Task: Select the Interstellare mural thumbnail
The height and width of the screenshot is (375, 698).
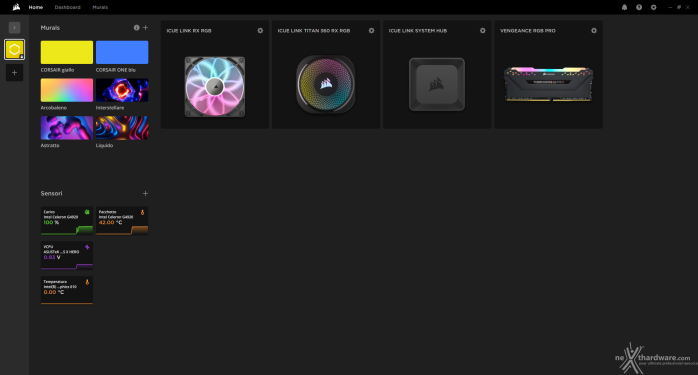Action: (x=122, y=90)
